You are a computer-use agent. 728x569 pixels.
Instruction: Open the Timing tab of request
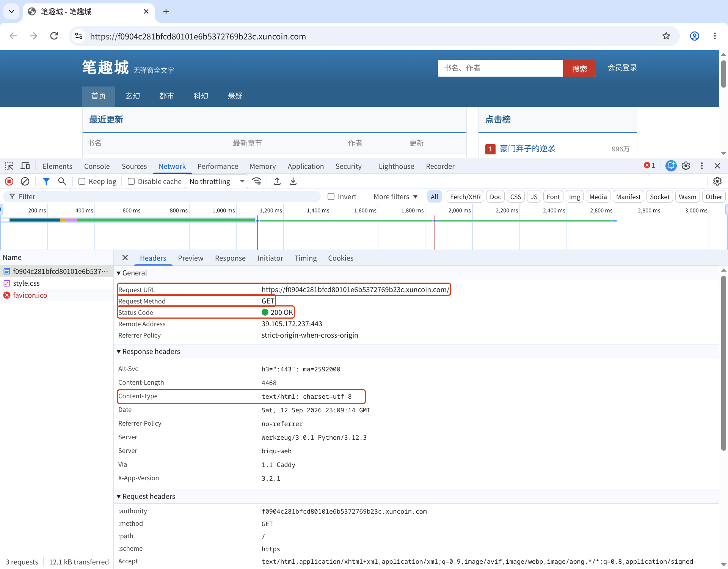coord(306,258)
